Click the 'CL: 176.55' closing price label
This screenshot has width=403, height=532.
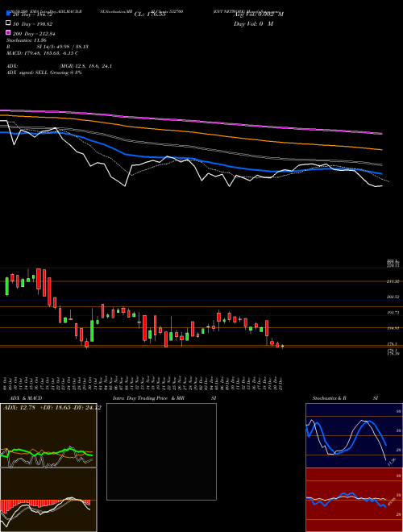coord(150,15)
